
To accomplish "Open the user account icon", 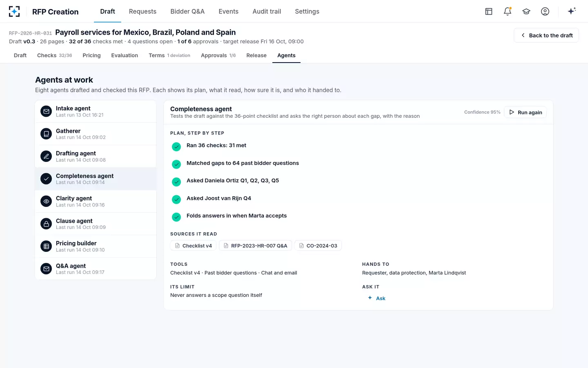I will (x=545, y=11).
